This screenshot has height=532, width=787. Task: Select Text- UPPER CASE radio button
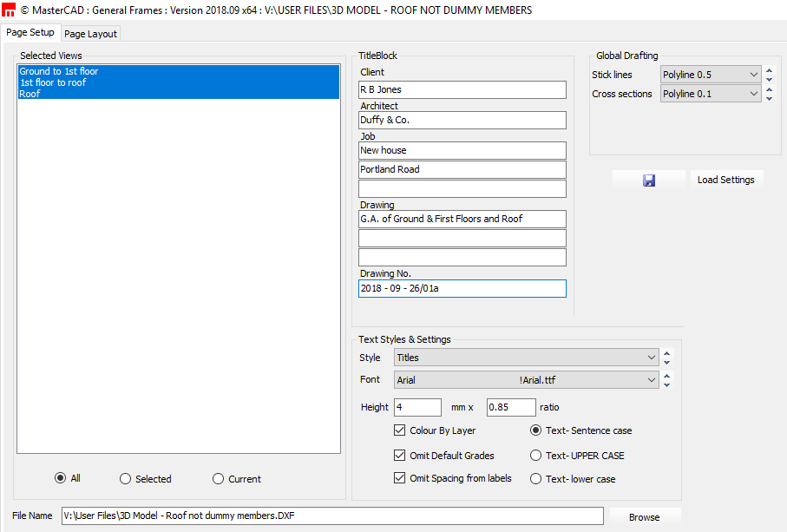coord(535,456)
